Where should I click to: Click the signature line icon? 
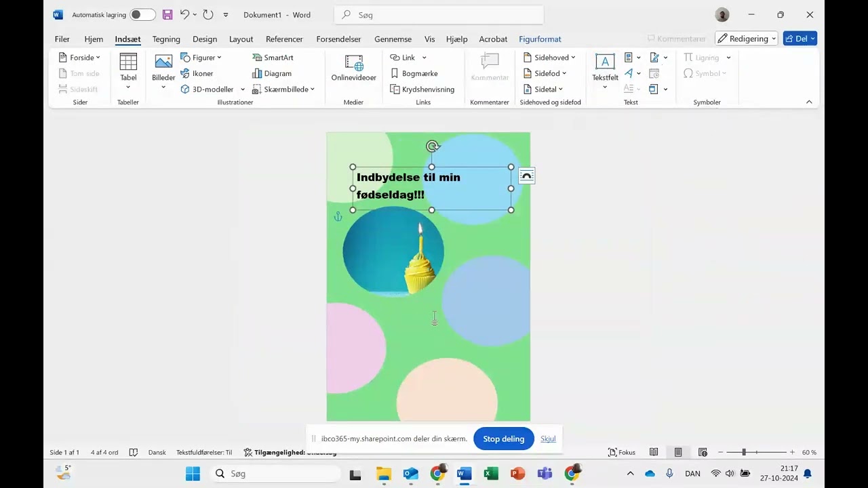pyautogui.click(x=654, y=58)
